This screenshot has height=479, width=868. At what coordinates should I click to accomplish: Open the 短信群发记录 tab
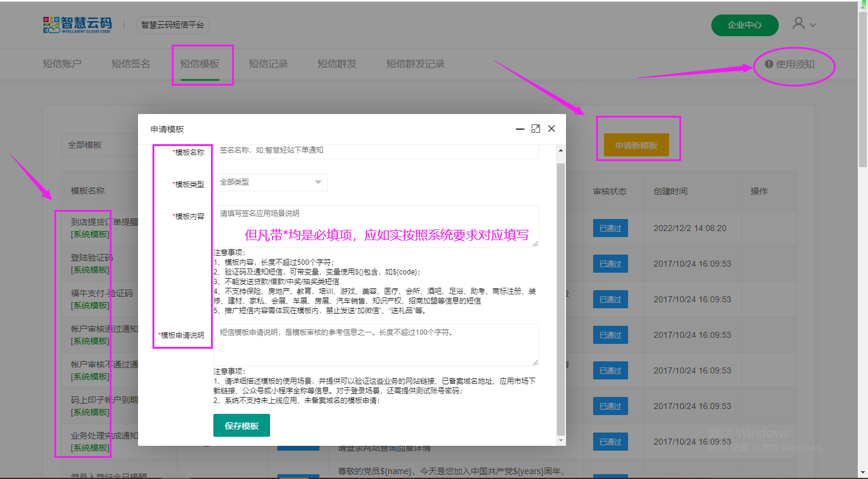[415, 64]
